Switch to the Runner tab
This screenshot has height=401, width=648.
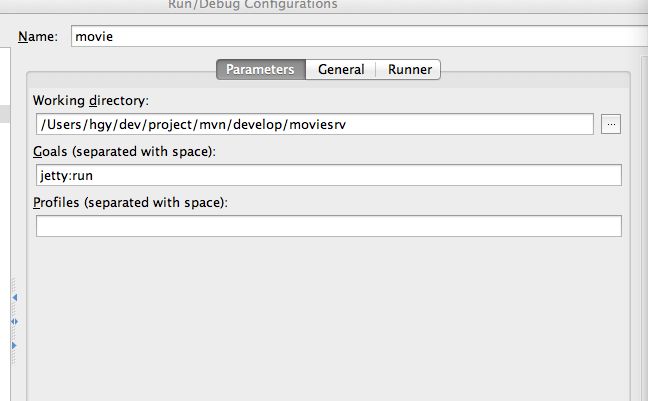pyautogui.click(x=410, y=69)
